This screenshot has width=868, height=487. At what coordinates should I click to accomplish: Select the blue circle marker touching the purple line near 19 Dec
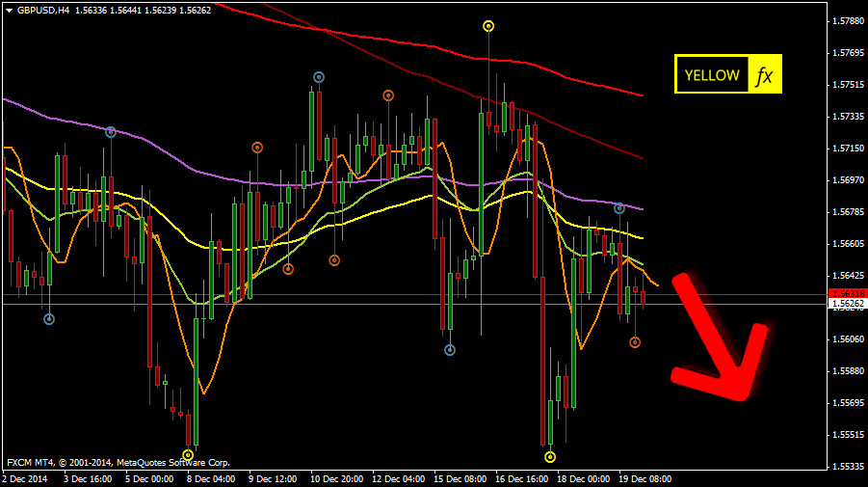pos(619,208)
